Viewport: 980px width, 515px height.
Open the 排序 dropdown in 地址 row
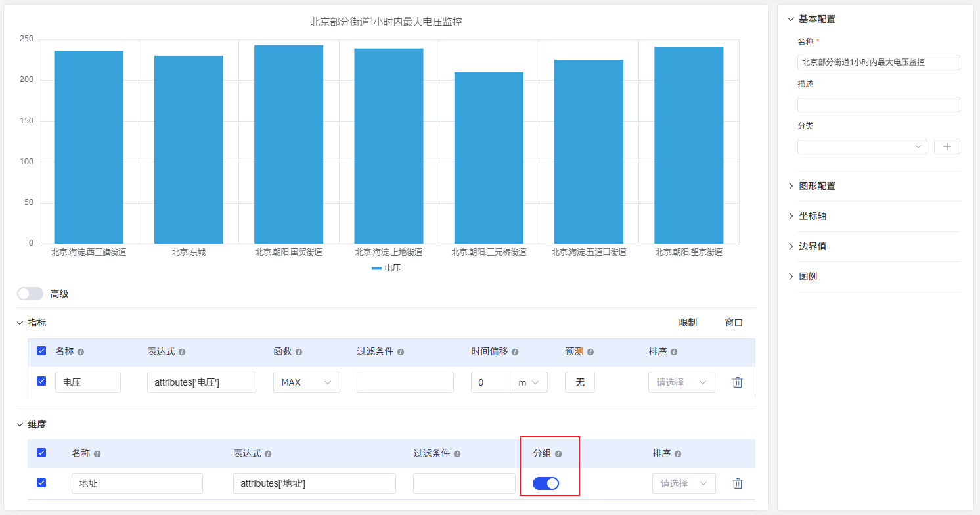pyautogui.click(x=684, y=483)
